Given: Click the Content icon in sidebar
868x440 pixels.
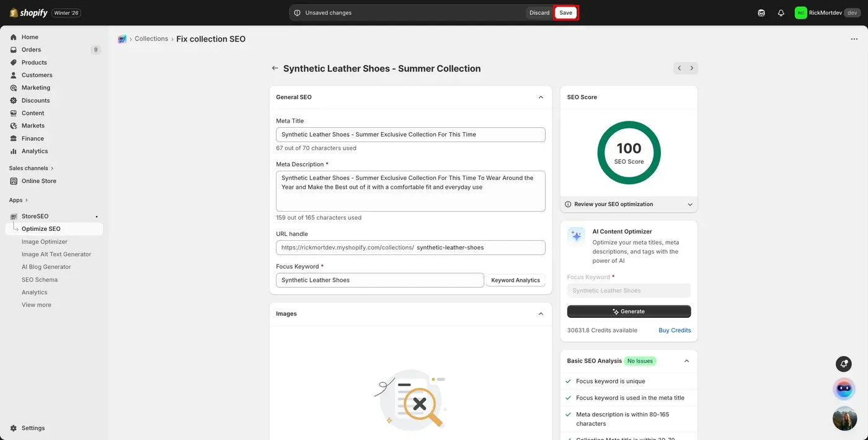Looking at the screenshot, I should point(14,113).
